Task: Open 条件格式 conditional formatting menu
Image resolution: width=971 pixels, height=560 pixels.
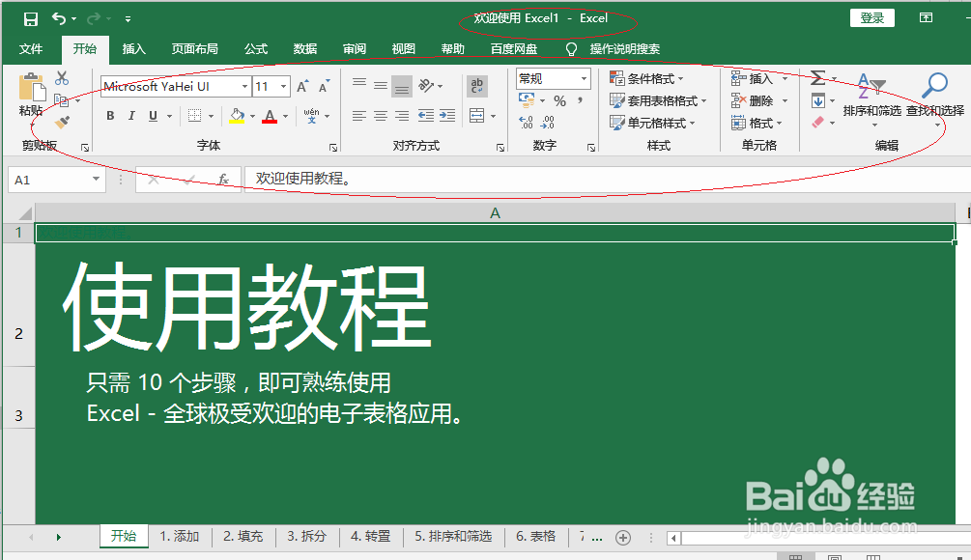Action: [x=646, y=78]
